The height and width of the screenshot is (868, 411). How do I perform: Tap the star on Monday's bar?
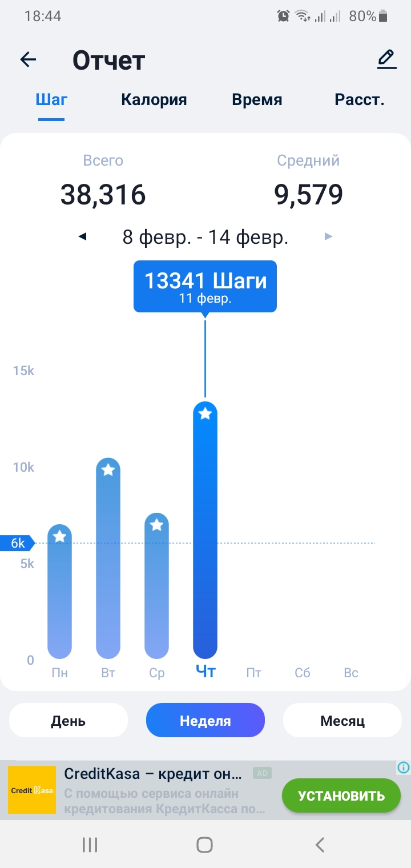[x=60, y=536]
